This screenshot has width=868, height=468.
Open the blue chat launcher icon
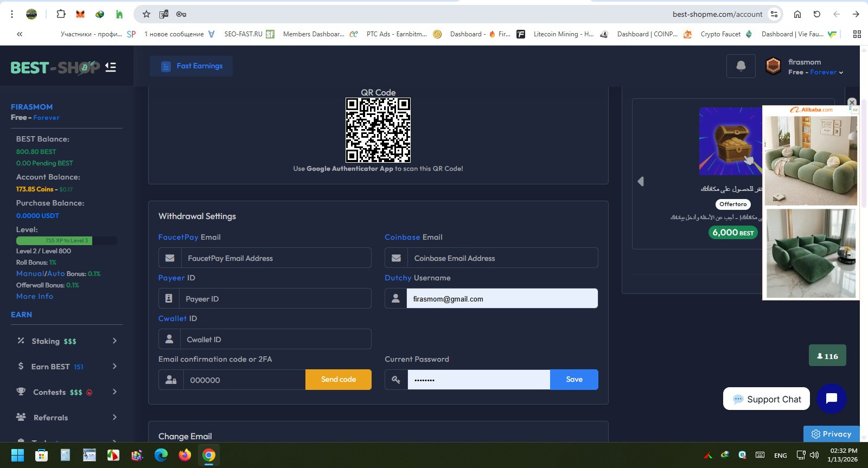point(832,399)
